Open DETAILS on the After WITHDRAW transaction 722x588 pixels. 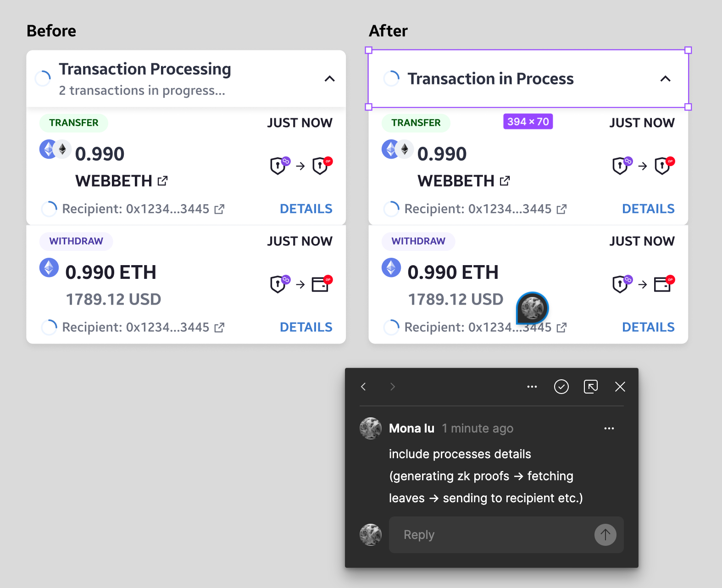648,327
